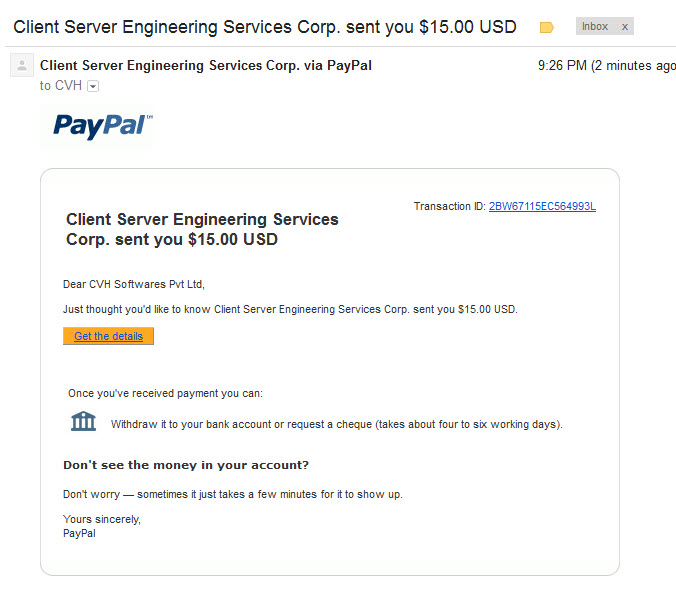676x599 pixels.
Task: Click "Don't see the money in your account?" heading
Action: [x=186, y=465]
